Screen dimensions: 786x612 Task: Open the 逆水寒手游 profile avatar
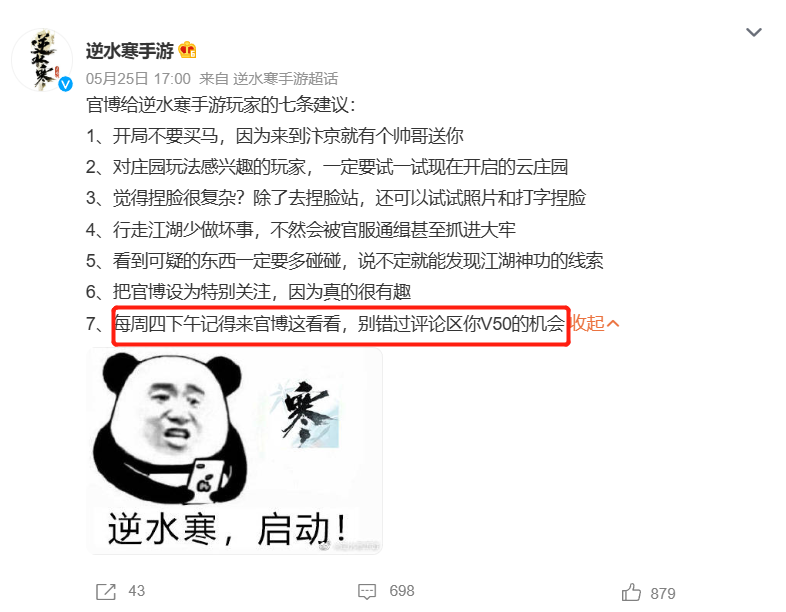coord(42,60)
